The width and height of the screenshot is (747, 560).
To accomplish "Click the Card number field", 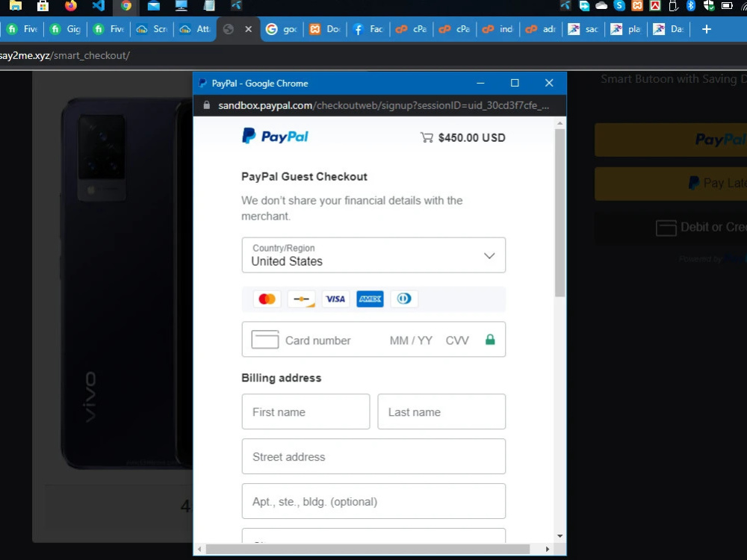I will (317, 340).
